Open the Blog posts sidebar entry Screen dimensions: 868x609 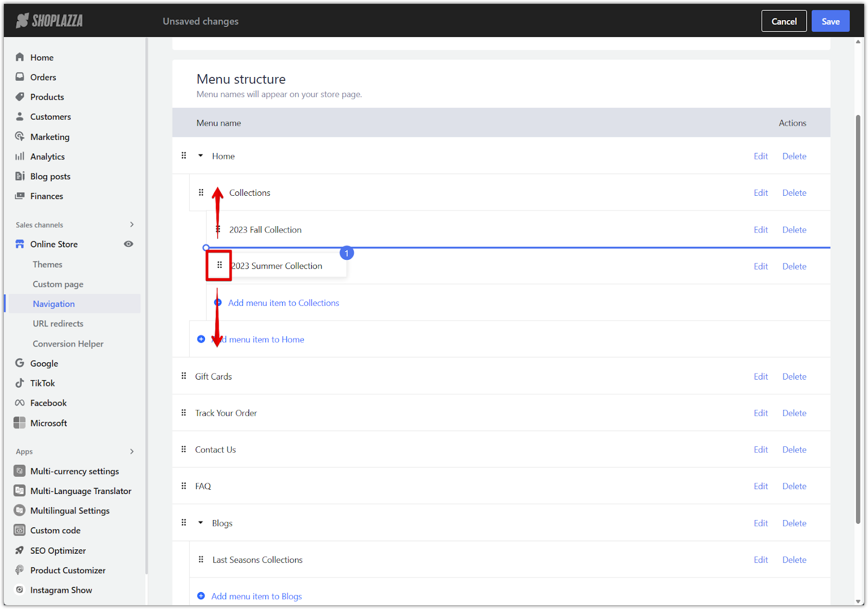coord(50,176)
